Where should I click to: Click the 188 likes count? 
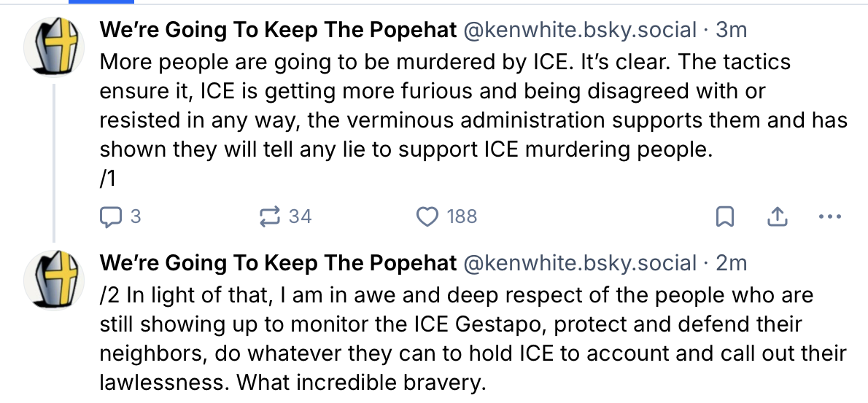click(461, 216)
